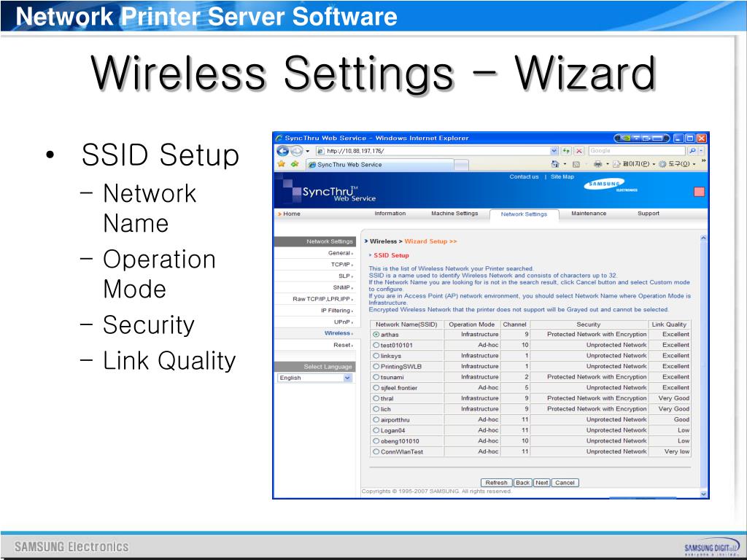Screen dimensions: 747x560
Task: Click the browser Back arrow
Action: click(282, 151)
